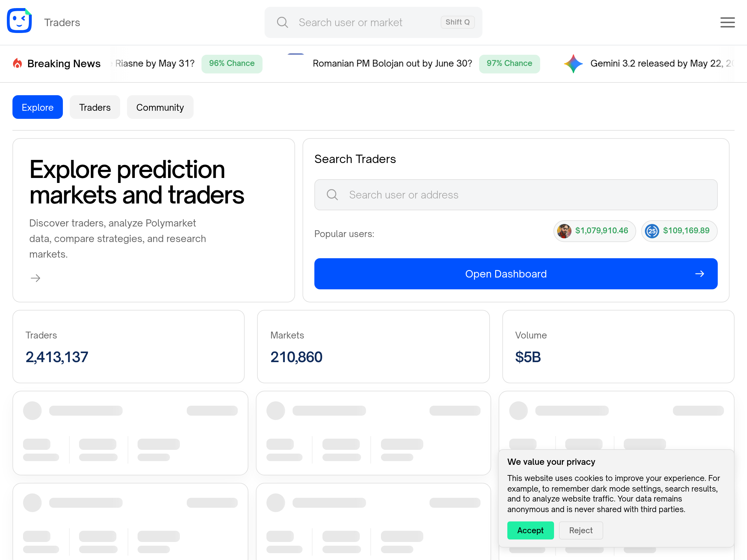Click the blue smiley face logo
This screenshot has height=560, width=747.
point(19,21)
